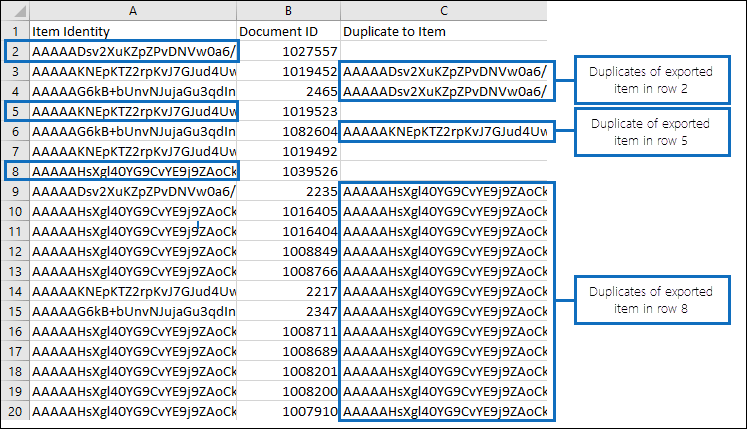Select column B header
The width and height of the screenshot is (747, 429).
click(288, 11)
